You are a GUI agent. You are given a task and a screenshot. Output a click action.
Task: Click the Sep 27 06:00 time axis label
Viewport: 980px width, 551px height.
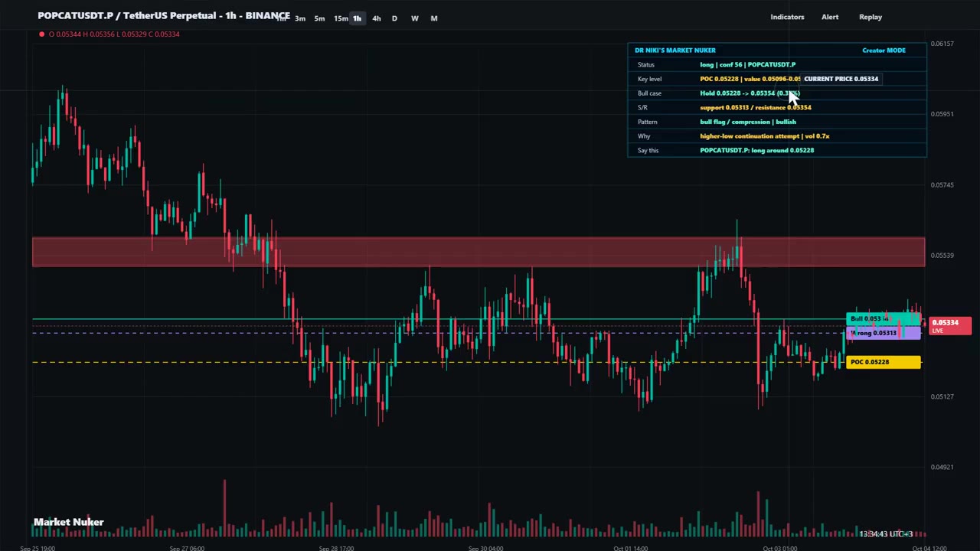(x=186, y=548)
